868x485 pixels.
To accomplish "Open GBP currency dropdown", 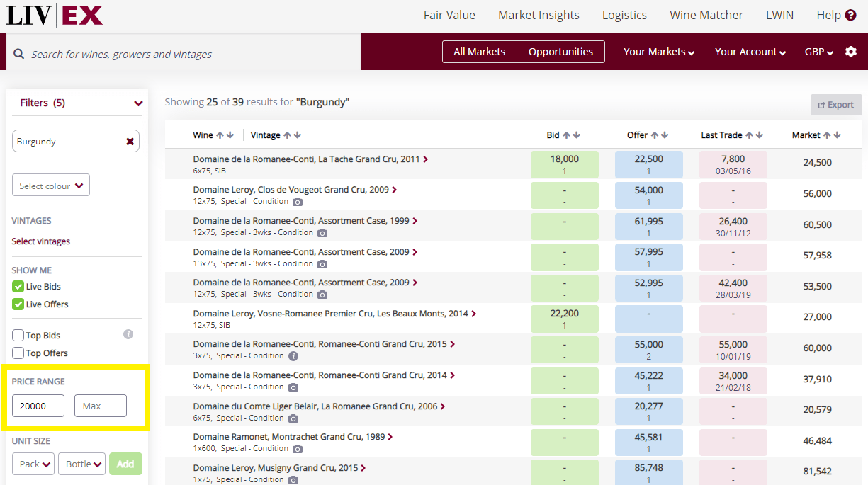I will point(819,52).
